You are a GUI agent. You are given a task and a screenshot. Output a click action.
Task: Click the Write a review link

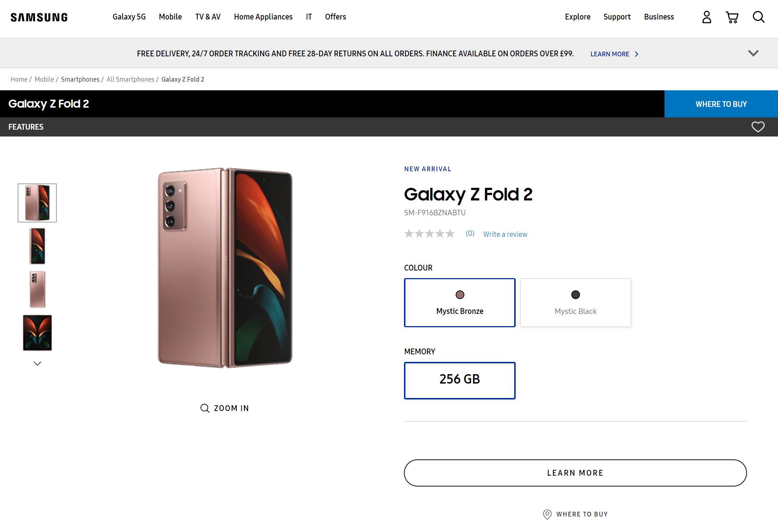click(x=505, y=234)
